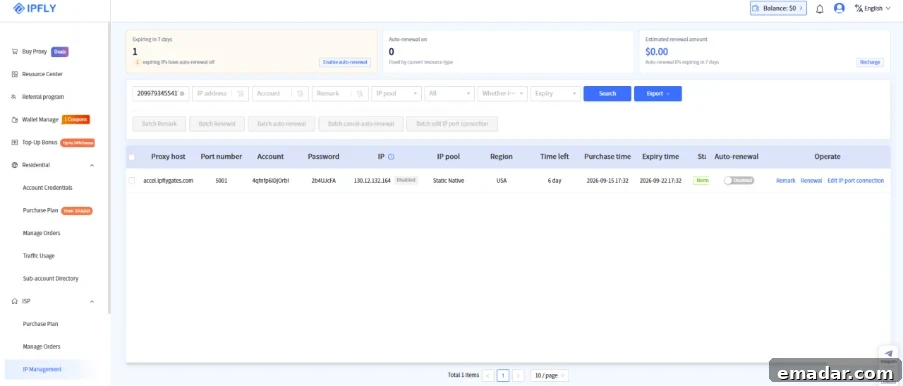The width and height of the screenshot is (903, 386).
Task: Open the All filter dropdown
Action: pyautogui.click(x=449, y=93)
